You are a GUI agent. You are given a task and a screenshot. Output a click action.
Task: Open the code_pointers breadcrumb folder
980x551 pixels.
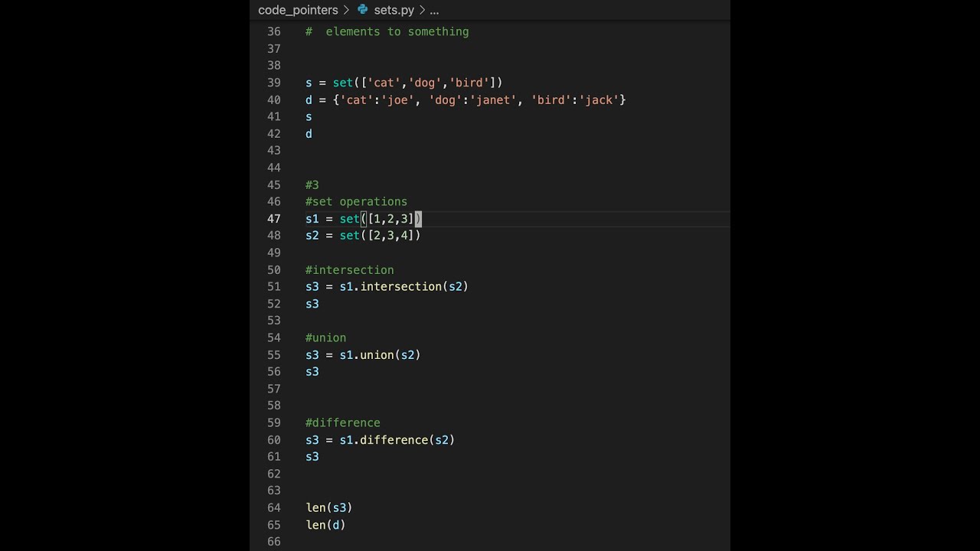coord(298,10)
